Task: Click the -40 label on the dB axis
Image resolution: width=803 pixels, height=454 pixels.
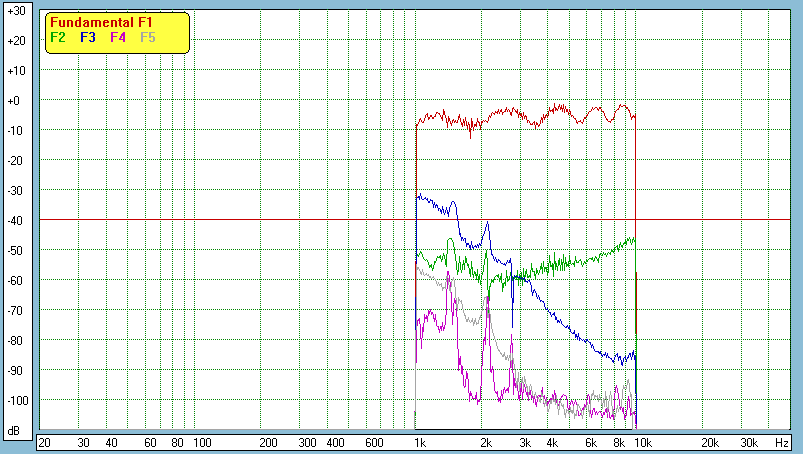Action: pyautogui.click(x=15, y=220)
